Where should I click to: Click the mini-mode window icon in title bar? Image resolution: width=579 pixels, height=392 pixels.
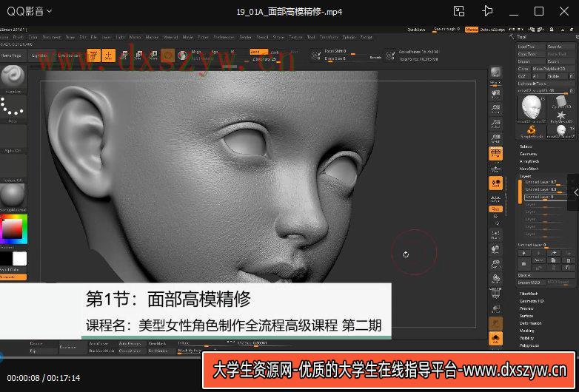point(459,11)
